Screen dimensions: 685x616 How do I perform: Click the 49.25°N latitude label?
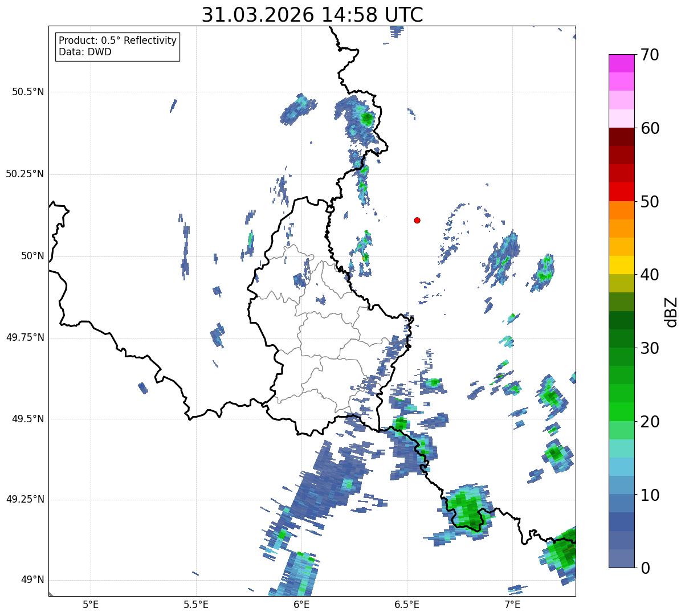coord(25,500)
